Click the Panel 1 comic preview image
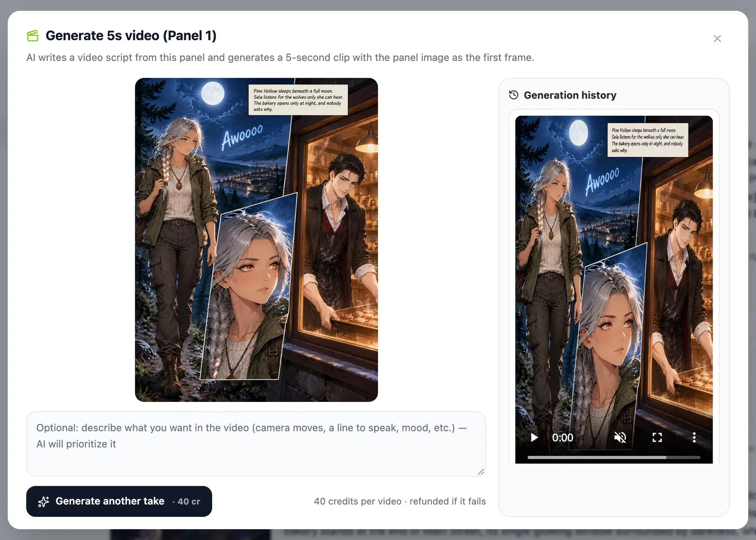Image resolution: width=756 pixels, height=540 pixels. (257, 240)
